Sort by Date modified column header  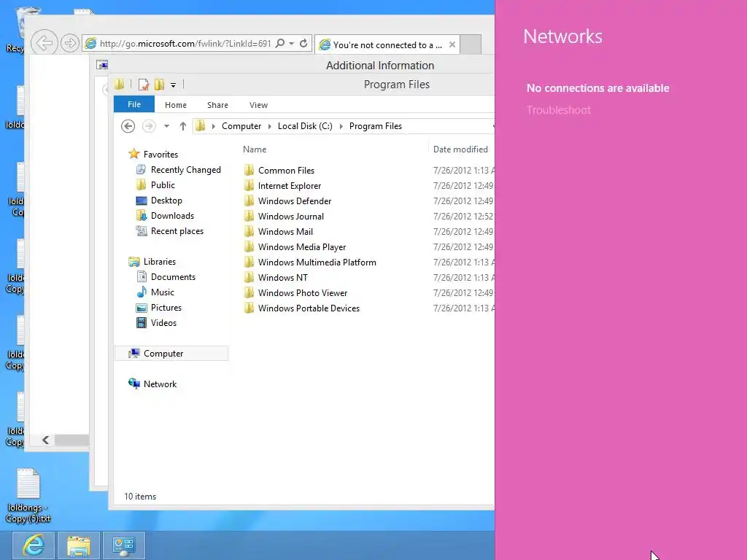(460, 149)
